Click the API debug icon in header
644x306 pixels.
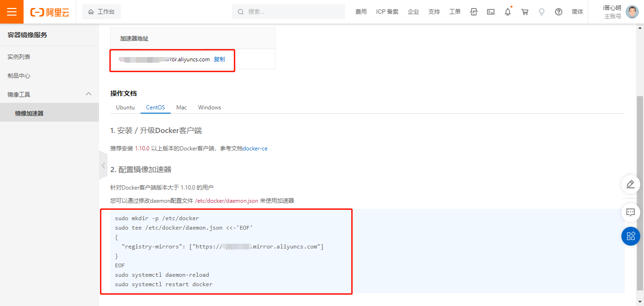pyautogui.click(x=474, y=12)
